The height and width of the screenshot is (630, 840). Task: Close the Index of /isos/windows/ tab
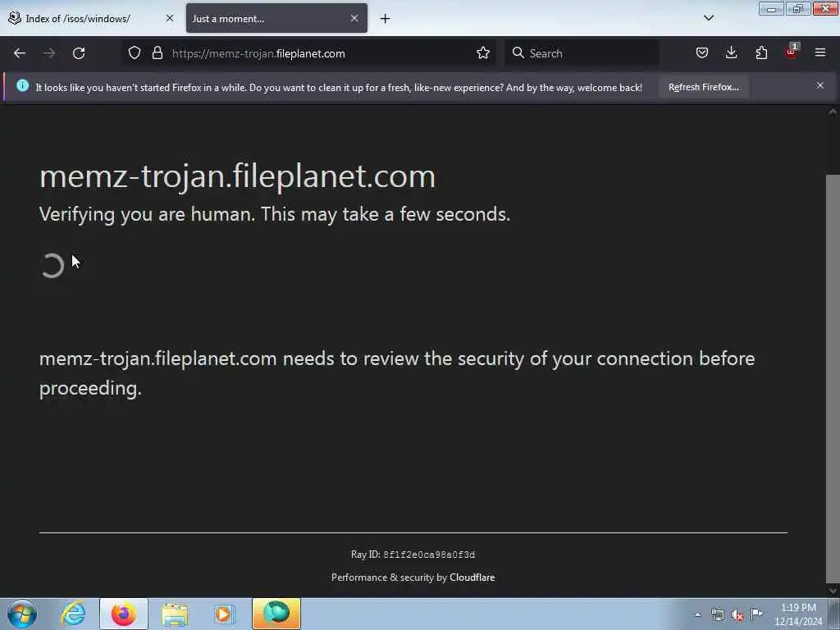pyautogui.click(x=170, y=18)
